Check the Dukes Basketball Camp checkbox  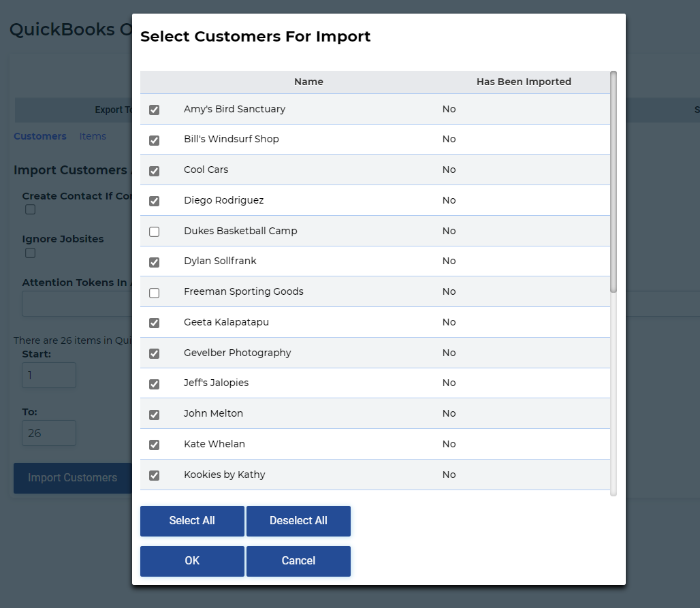click(x=155, y=231)
